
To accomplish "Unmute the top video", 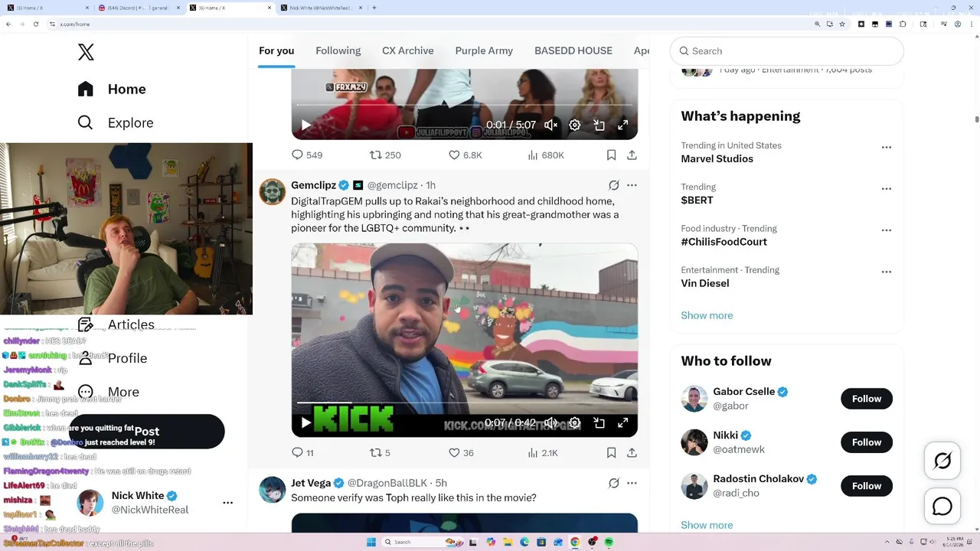I will point(550,125).
